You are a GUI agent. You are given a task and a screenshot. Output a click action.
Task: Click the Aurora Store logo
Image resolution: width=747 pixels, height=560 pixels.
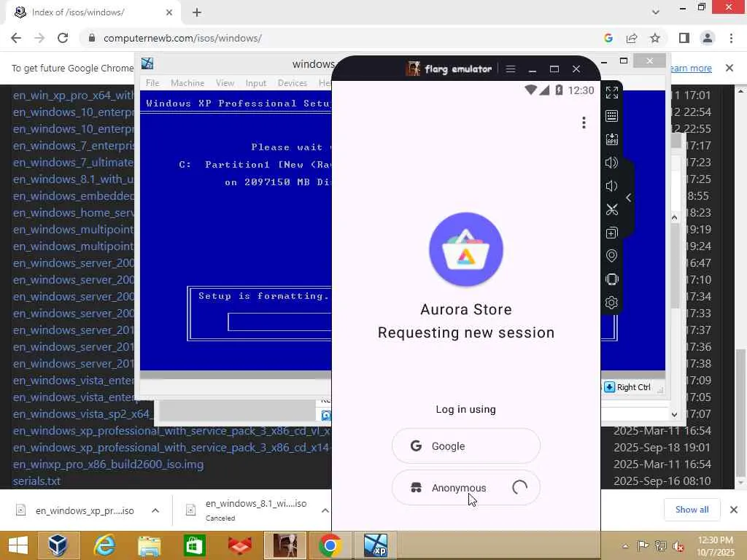pyautogui.click(x=466, y=249)
